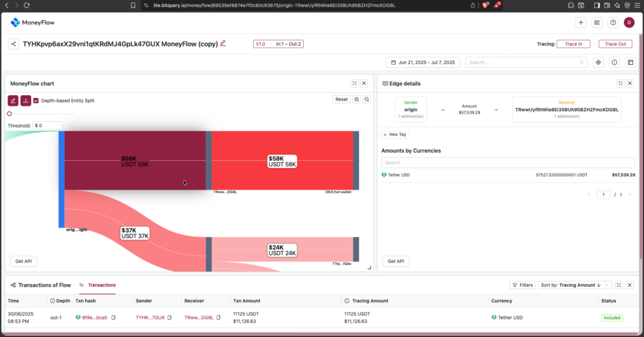Click the red pencil edit tool in chart
Image resolution: width=644 pixels, height=337 pixels.
click(x=13, y=101)
